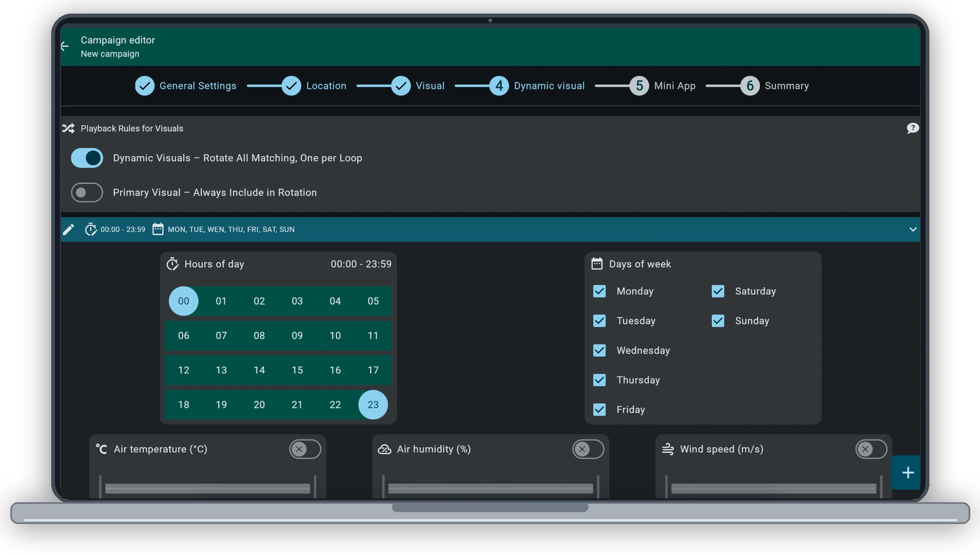Image resolution: width=980 pixels, height=555 pixels.
Task: Uncheck the Saturday checkbox
Action: (718, 291)
